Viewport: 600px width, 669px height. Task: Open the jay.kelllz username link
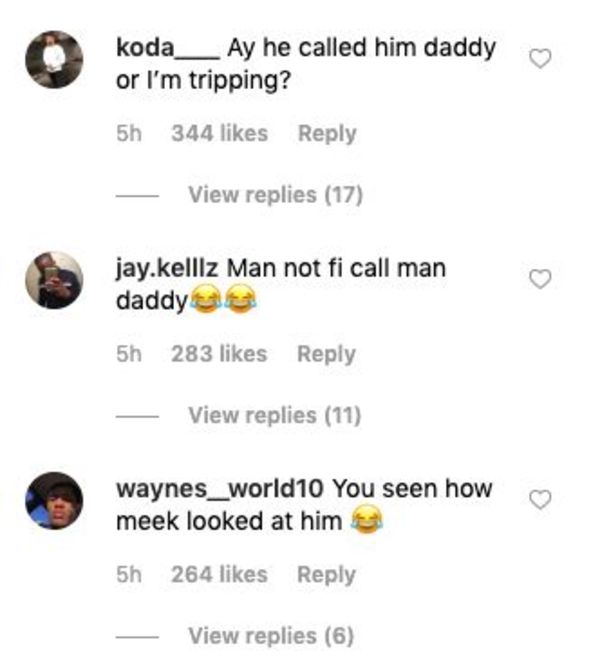click(167, 269)
